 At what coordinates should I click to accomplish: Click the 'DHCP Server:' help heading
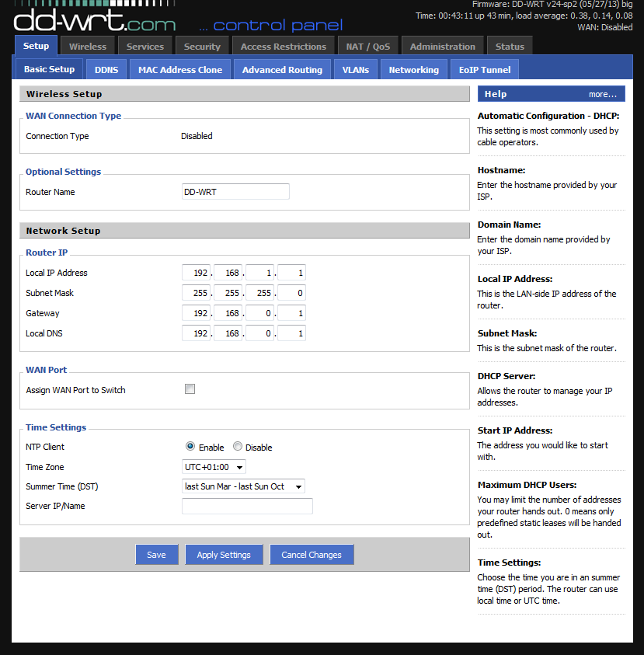point(506,376)
